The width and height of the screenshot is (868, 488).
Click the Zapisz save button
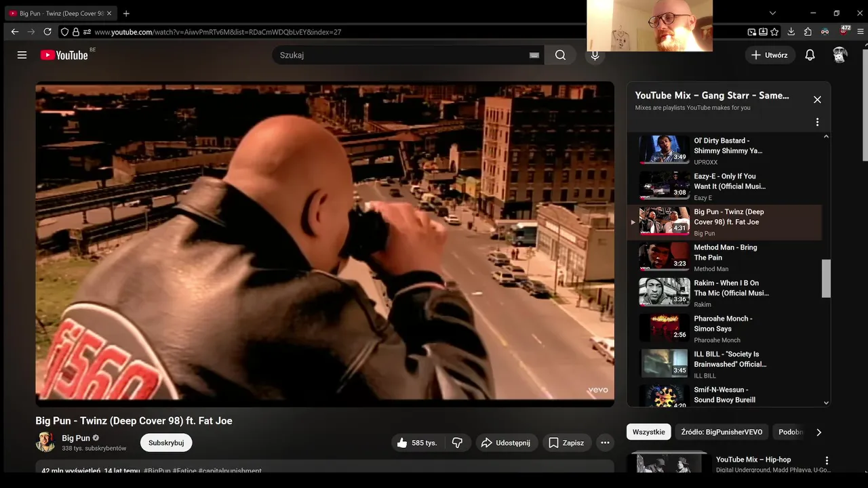566,443
